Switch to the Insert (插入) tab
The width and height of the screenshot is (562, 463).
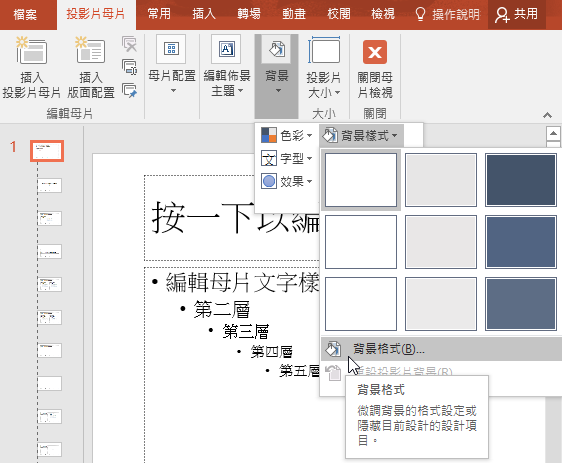point(204,14)
